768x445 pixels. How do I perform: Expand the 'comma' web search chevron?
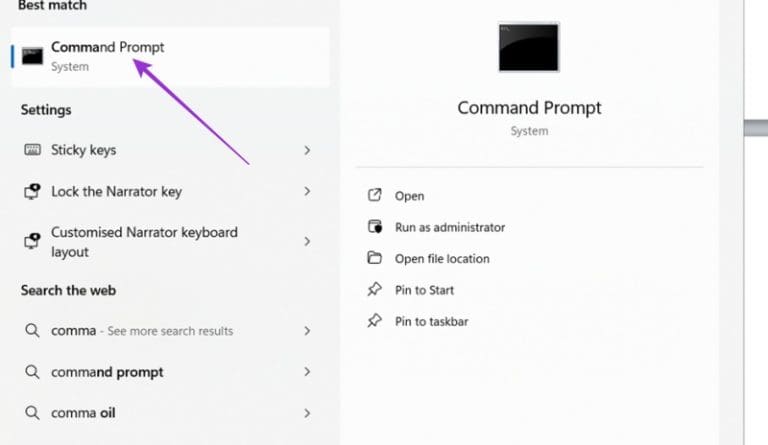pyautogui.click(x=307, y=331)
